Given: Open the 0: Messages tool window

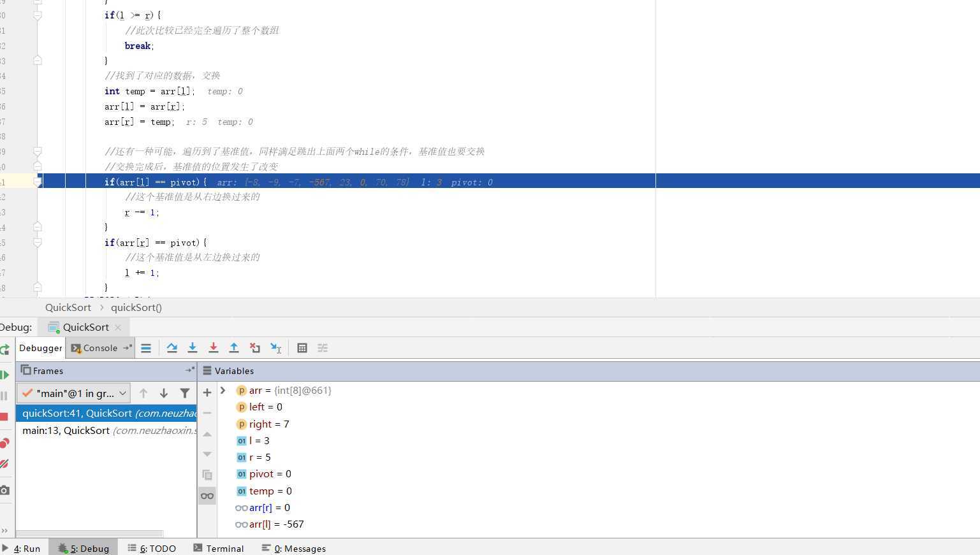Looking at the screenshot, I should [294, 549].
